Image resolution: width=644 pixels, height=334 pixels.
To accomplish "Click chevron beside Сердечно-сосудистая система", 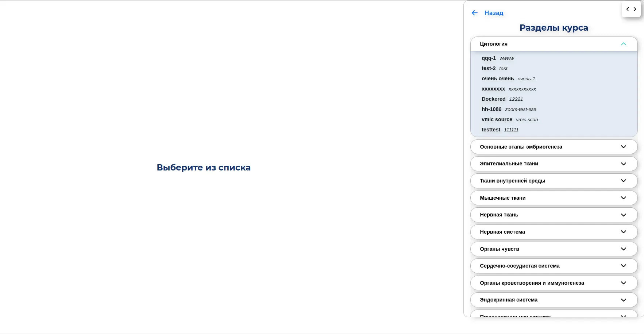I will 623,266.
